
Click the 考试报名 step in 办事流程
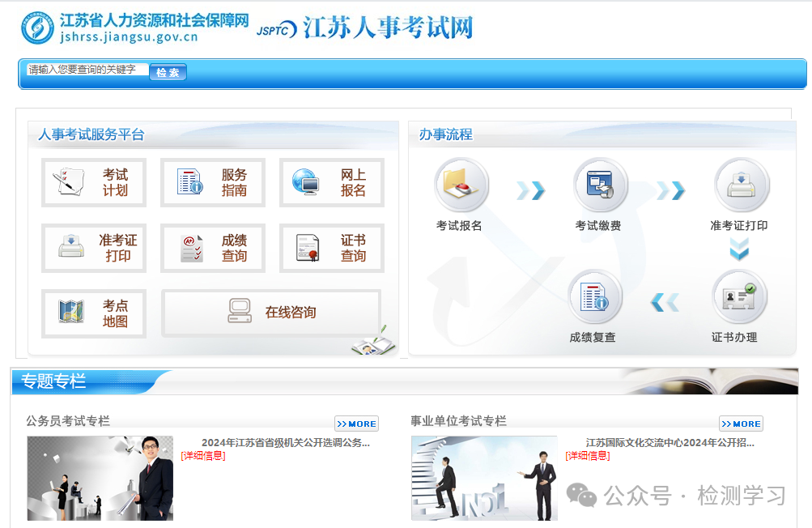(x=461, y=188)
